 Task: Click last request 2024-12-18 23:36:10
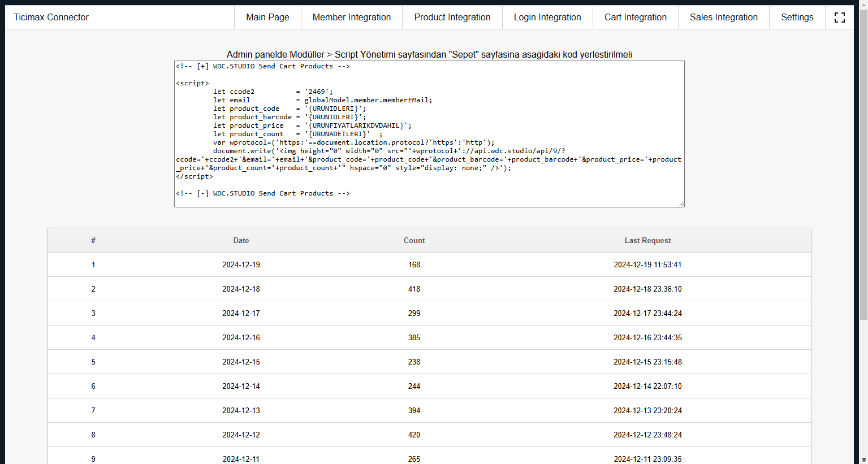point(648,289)
